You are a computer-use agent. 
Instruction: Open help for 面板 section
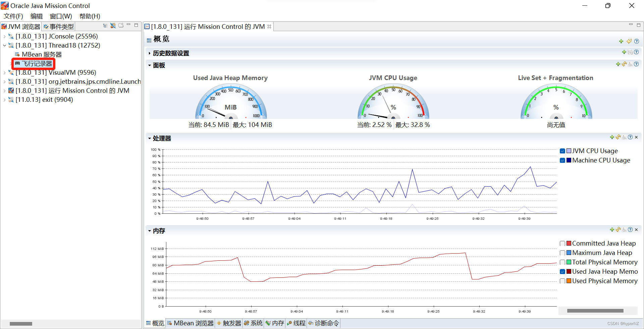636,64
